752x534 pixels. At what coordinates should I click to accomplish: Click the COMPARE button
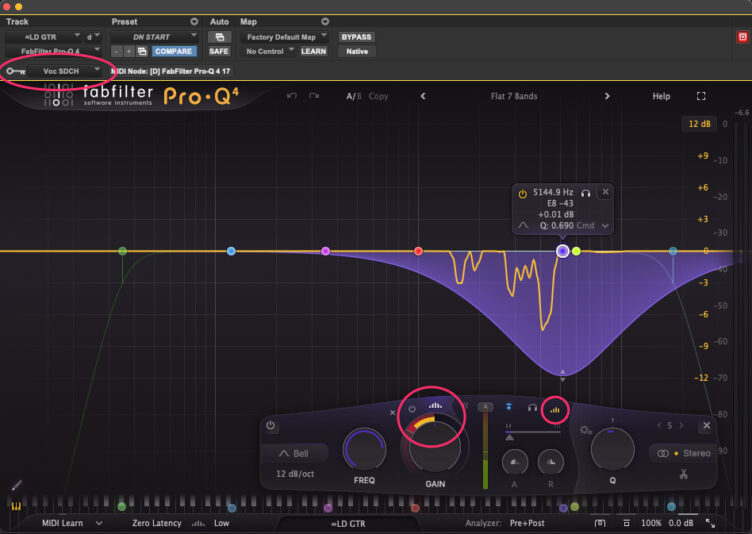174,51
